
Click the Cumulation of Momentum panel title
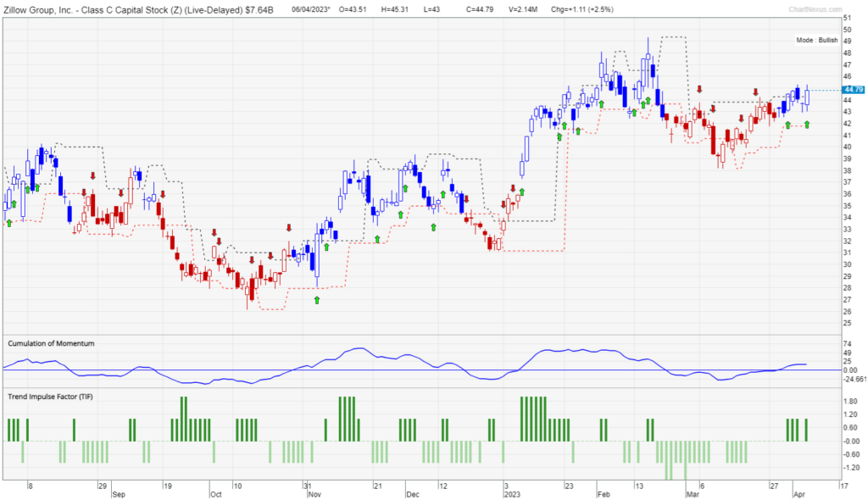pyautogui.click(x=51, y=343)
